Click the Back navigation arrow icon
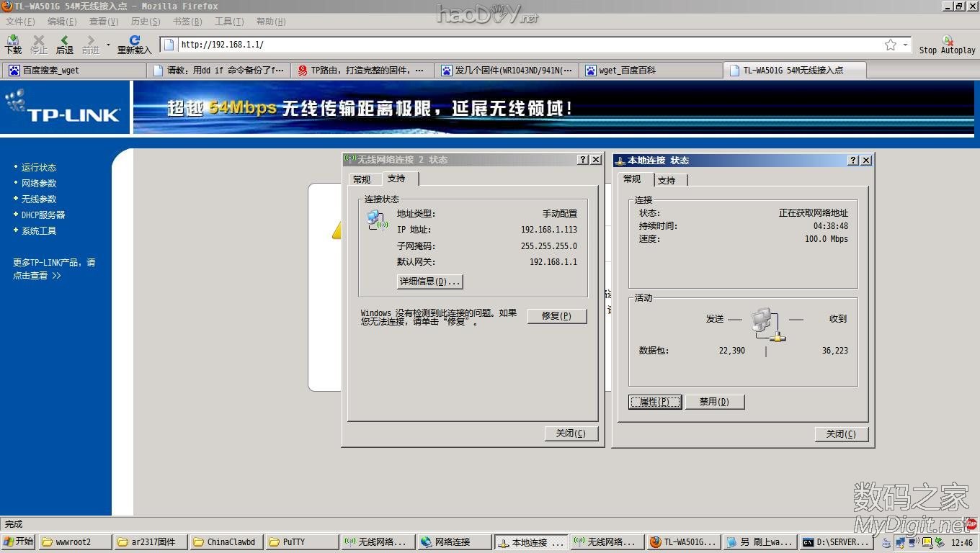This screenshot has width=980, height=553. (65, 44)
